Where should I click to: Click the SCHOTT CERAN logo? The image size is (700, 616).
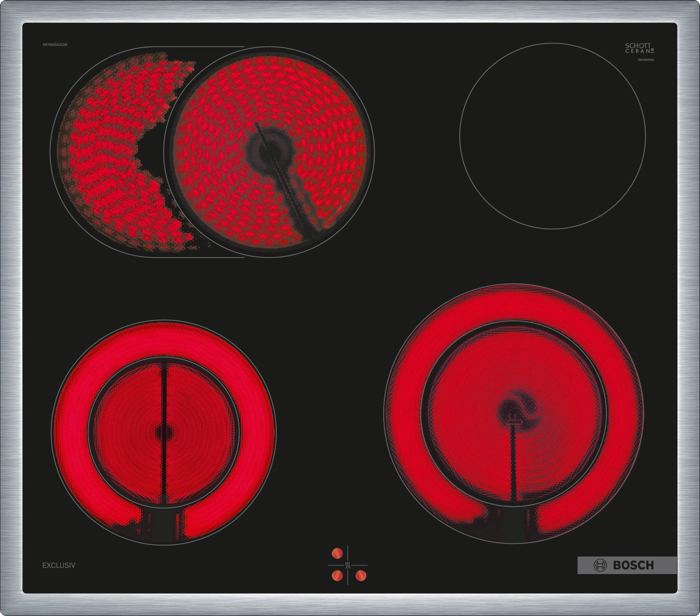click(x=640, y=48)
